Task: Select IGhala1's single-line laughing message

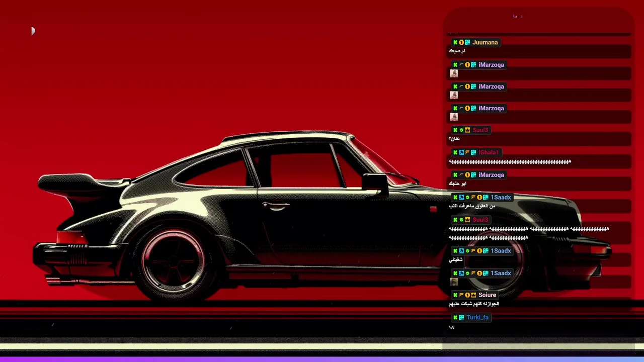Action: pos(510,162)
